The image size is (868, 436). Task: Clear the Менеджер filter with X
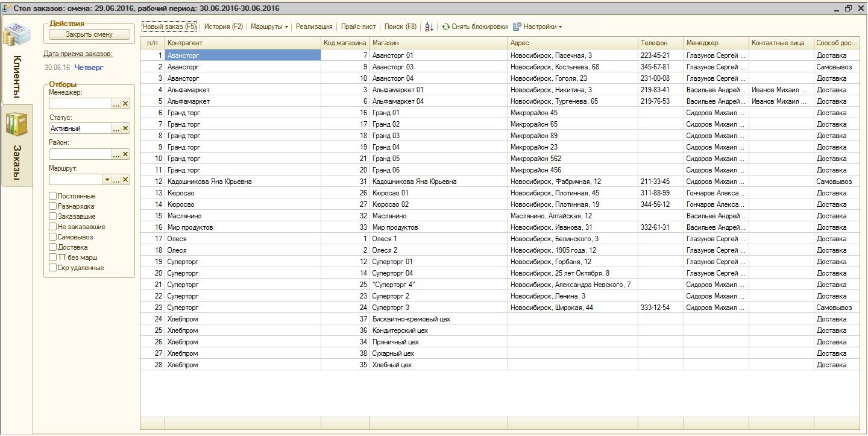pyautogui.click(x=125, y=104)
